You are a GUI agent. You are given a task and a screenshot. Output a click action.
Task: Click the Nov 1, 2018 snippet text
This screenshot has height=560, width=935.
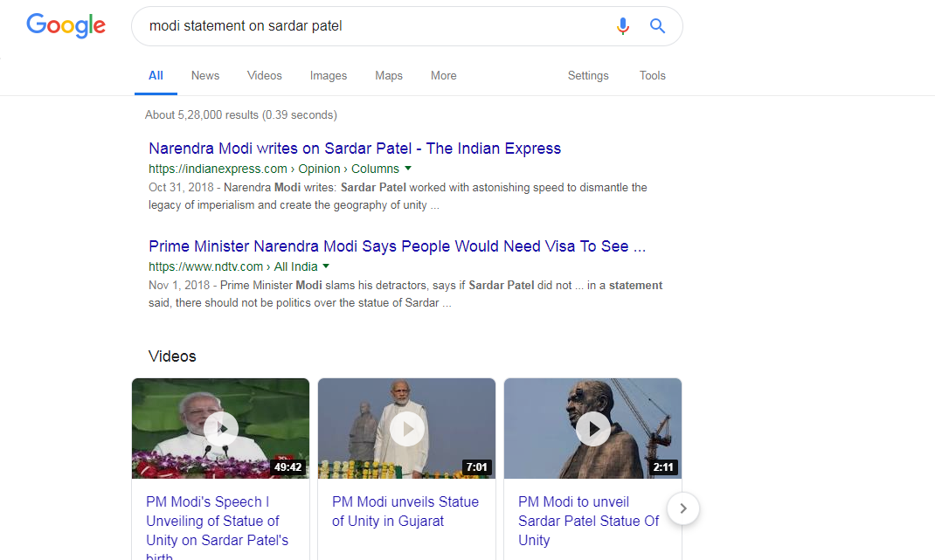tap(405, 294)
